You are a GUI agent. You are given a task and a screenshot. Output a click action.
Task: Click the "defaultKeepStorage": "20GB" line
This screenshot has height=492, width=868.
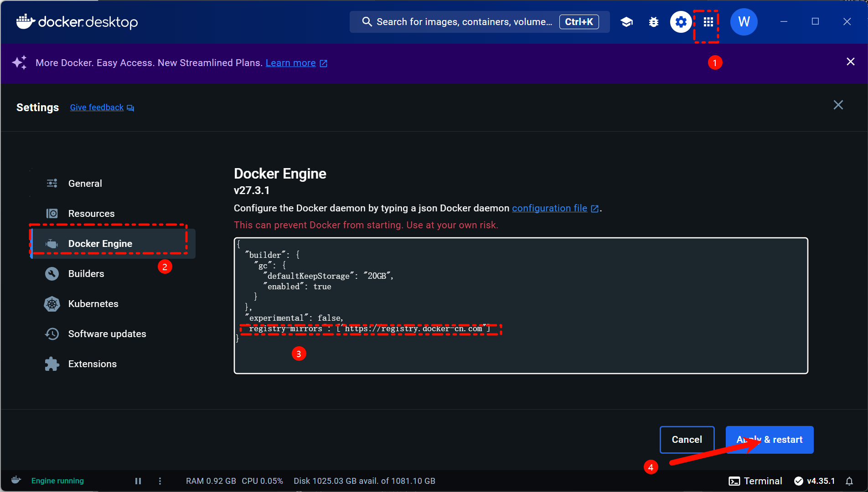tap(328, 276)
